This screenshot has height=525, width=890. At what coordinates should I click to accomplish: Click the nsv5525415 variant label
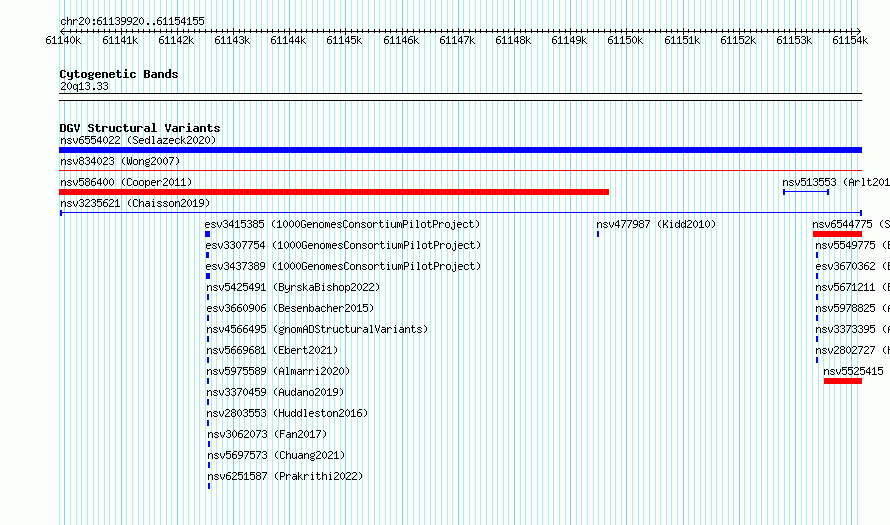pyautogui.click(x=853, y=371)
